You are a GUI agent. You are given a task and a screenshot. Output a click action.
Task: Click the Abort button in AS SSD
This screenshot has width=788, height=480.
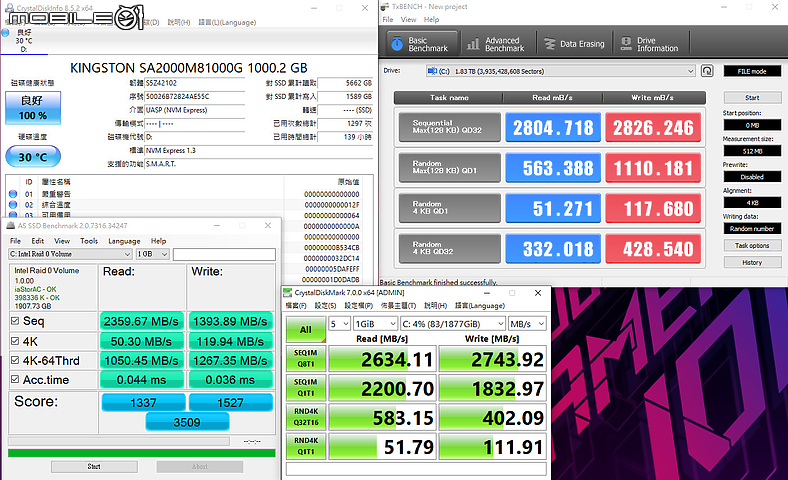point(200,466)
